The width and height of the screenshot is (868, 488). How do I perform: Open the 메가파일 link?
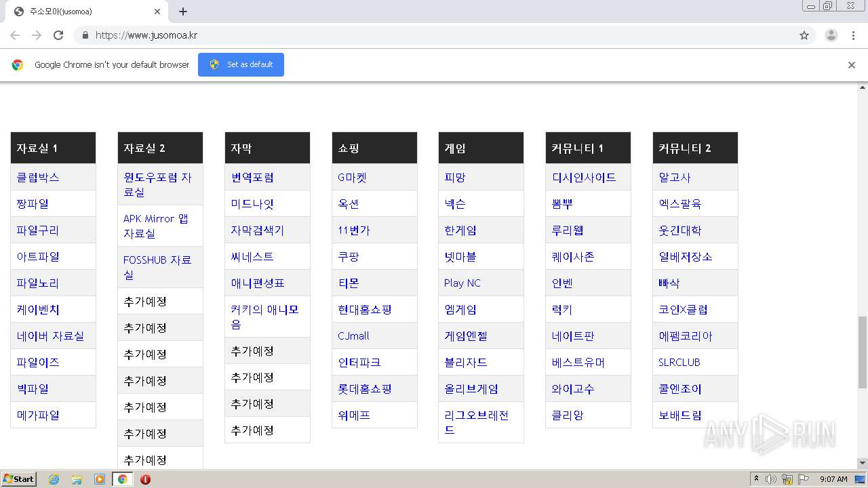38,415
